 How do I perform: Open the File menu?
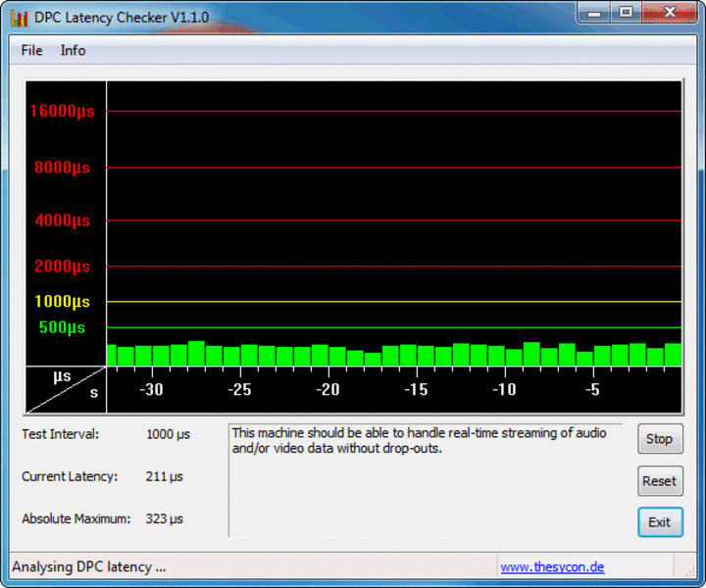(x=31, y=50)
